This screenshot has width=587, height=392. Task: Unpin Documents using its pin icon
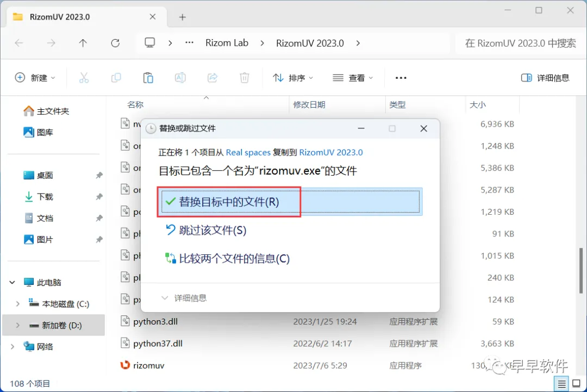coord(99,218)
